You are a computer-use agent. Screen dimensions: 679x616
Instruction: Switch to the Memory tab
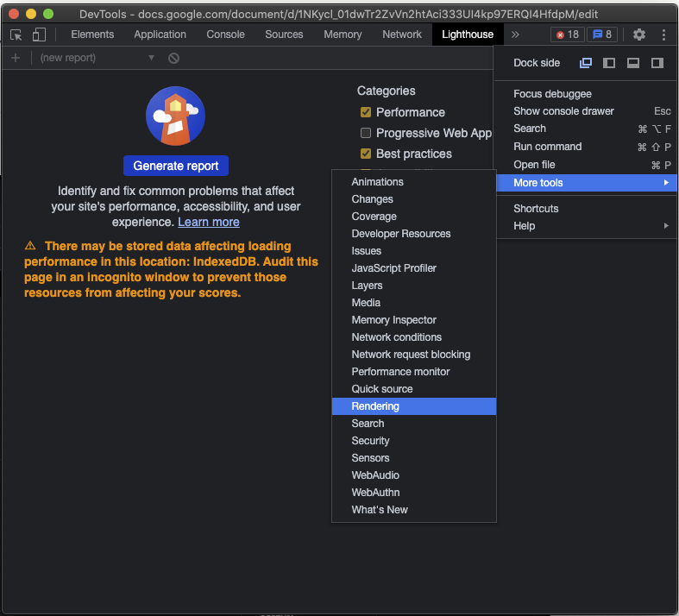pyautogui.click(x=343, y=35)
